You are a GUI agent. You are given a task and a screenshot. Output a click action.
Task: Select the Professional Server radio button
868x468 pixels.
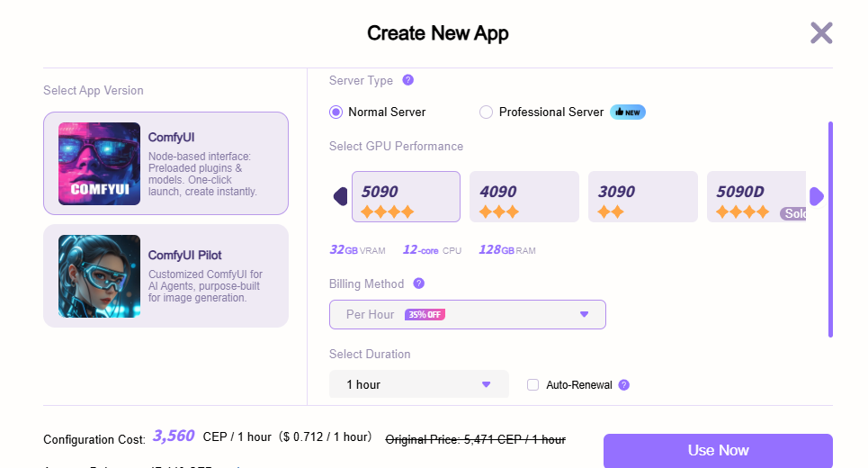pos(487,112)
